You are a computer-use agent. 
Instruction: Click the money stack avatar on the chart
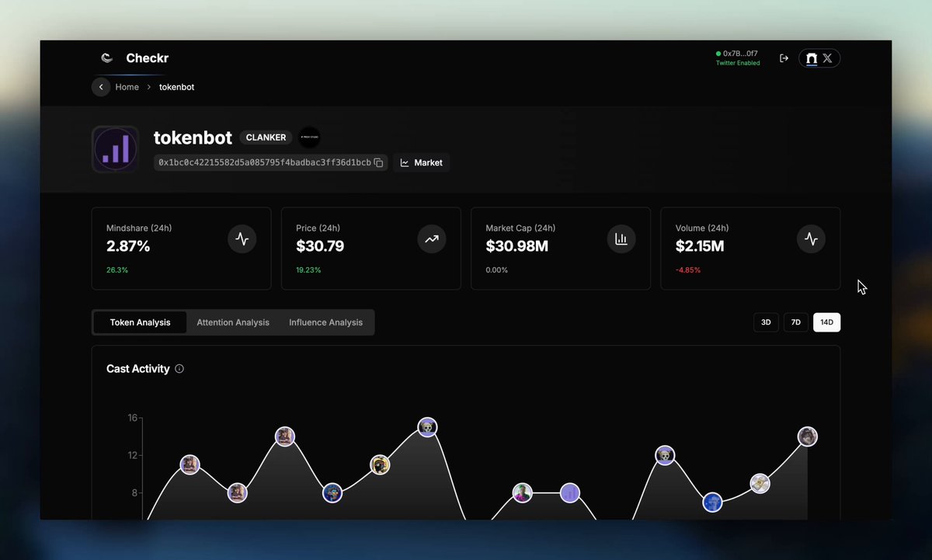760,483
